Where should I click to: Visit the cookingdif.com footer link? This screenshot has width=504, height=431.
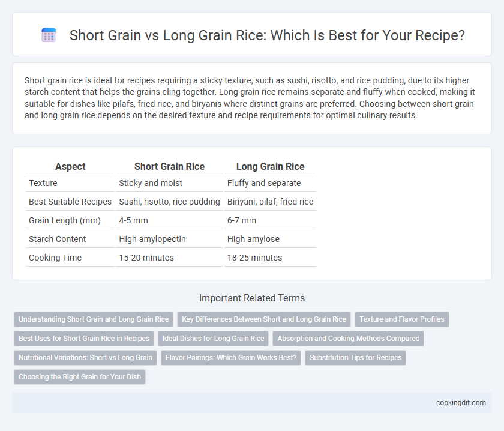(461, 403)
